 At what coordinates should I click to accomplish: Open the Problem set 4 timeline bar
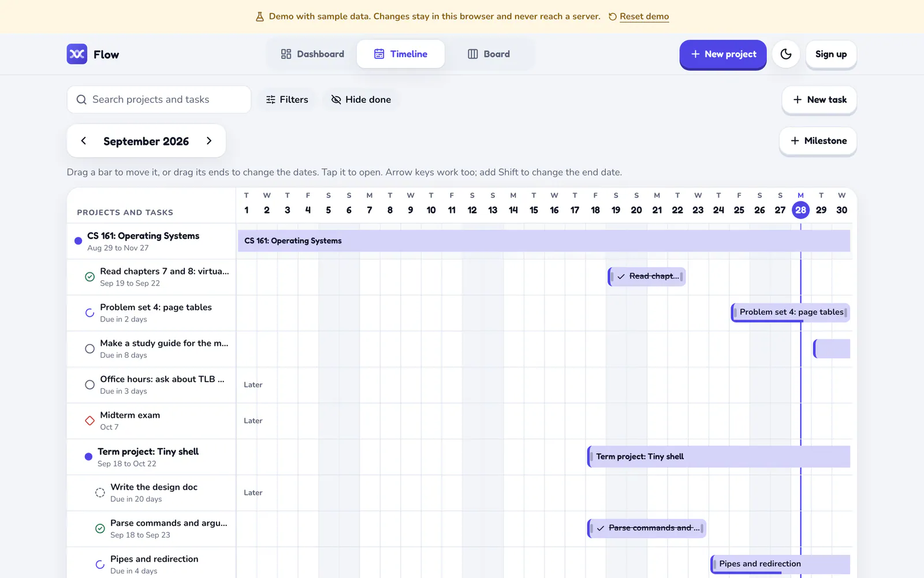point(791,313)
